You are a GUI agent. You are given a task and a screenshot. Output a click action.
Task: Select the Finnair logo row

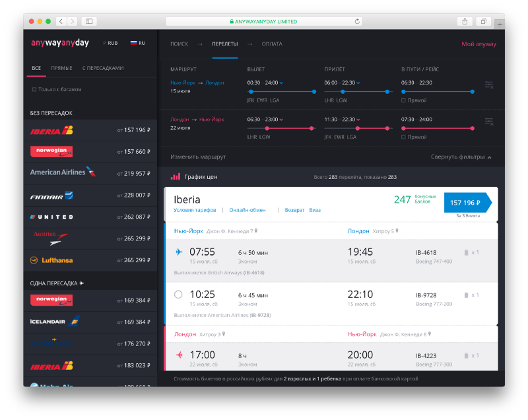click(x=90, y=195)
